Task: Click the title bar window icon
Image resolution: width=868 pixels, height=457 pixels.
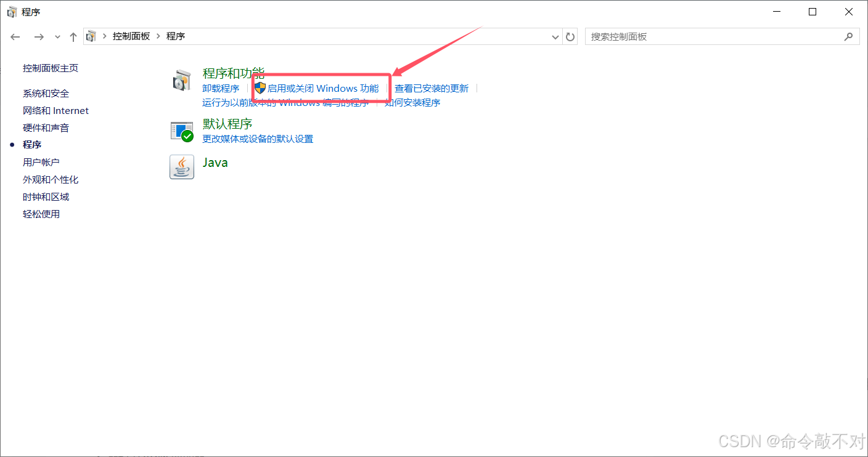Action: pyautogui.click(x=12, y=12)
